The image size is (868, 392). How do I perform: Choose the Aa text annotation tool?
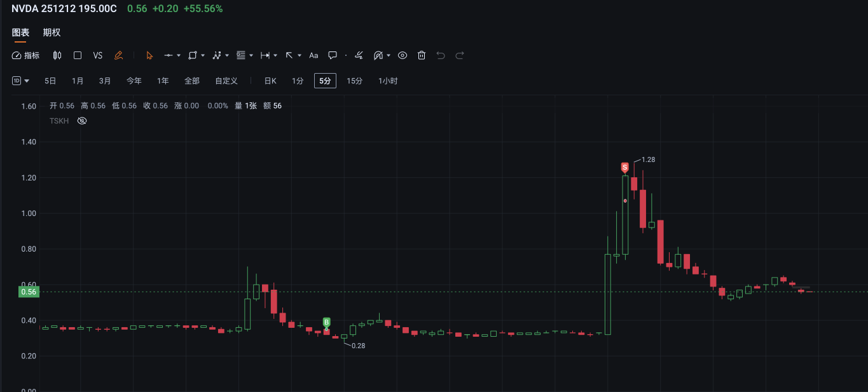click(313, 55)
